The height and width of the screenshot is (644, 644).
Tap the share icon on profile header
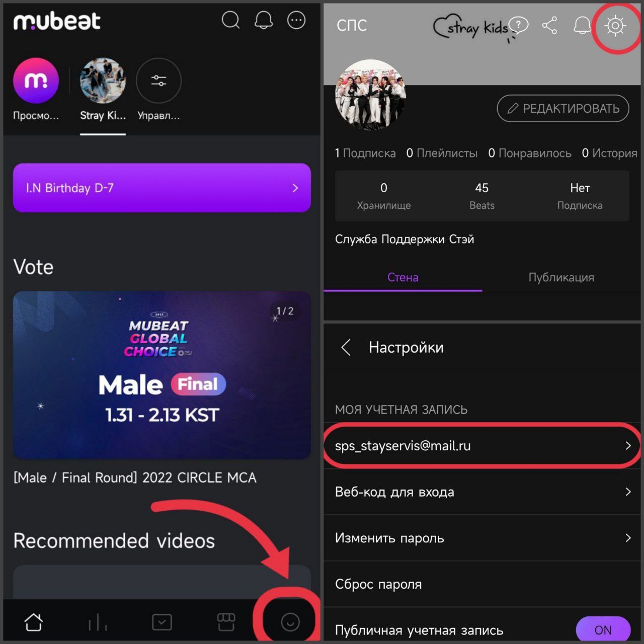(549, 25)
